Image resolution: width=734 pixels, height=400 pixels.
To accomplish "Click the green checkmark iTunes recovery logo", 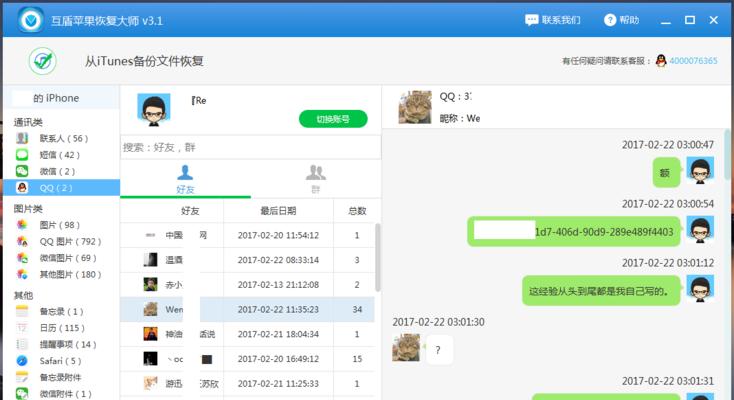I will tap(43, 61).
